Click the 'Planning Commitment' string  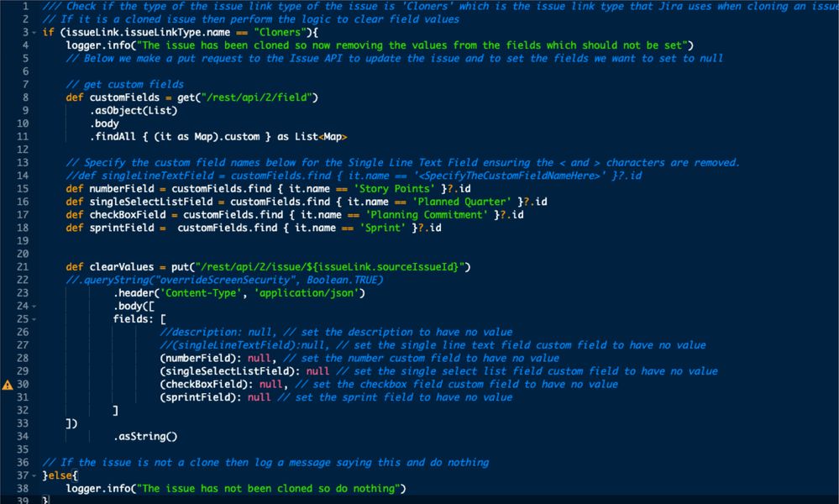pos(427,215)
